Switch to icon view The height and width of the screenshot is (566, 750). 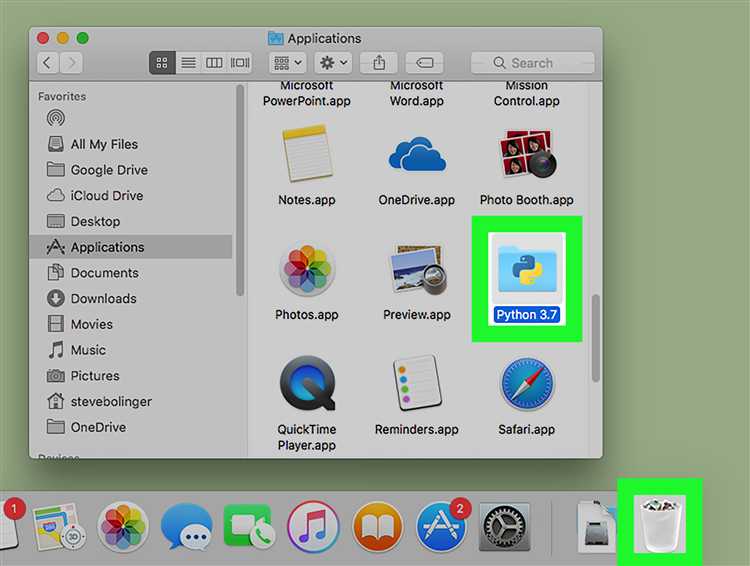pyautogui.click(x=162, y=63)
